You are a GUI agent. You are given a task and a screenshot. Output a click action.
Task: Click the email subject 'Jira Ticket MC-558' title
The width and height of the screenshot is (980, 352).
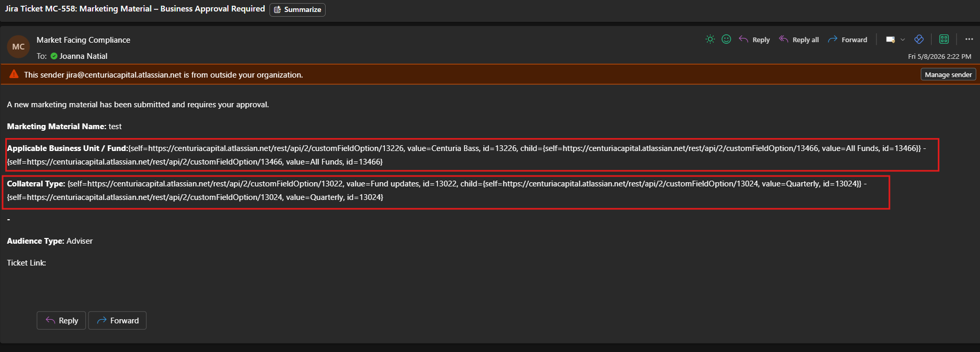pos(135,9)
